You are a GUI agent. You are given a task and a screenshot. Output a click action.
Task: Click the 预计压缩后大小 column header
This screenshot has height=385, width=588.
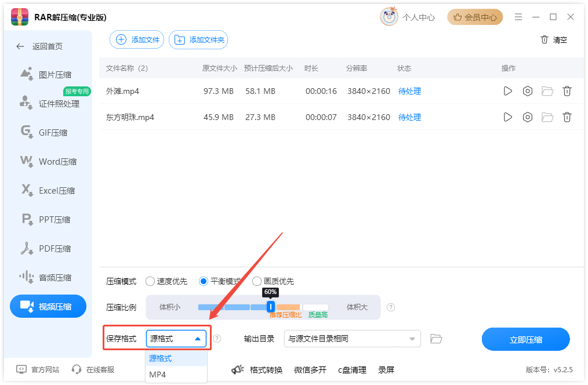pos(268,68)
